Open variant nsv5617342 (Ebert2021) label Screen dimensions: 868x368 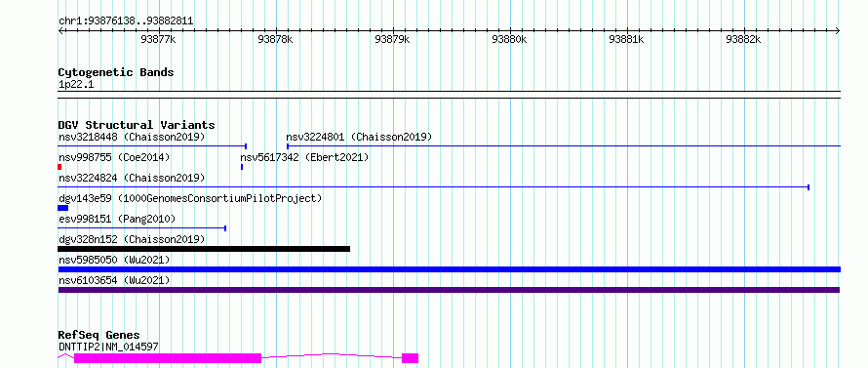[x=304, y=157]
